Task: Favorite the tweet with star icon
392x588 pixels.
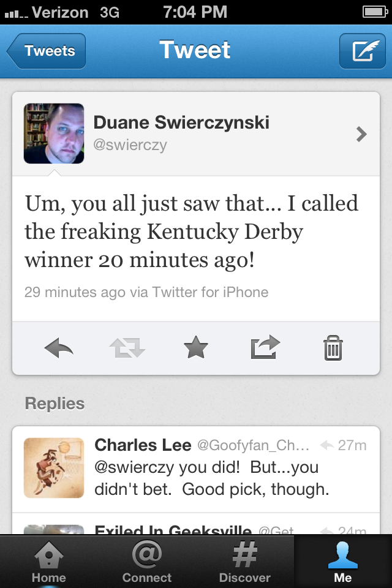Action: 196,347
